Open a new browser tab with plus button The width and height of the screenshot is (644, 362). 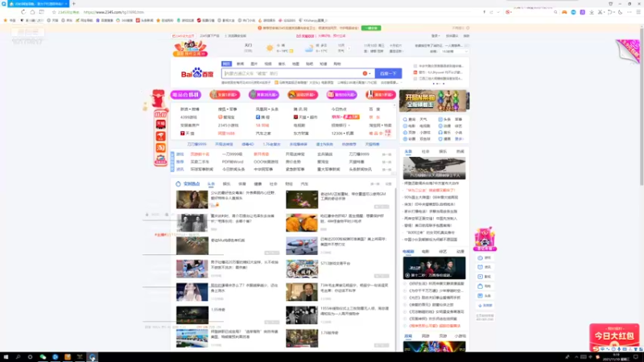pos(74,4)
